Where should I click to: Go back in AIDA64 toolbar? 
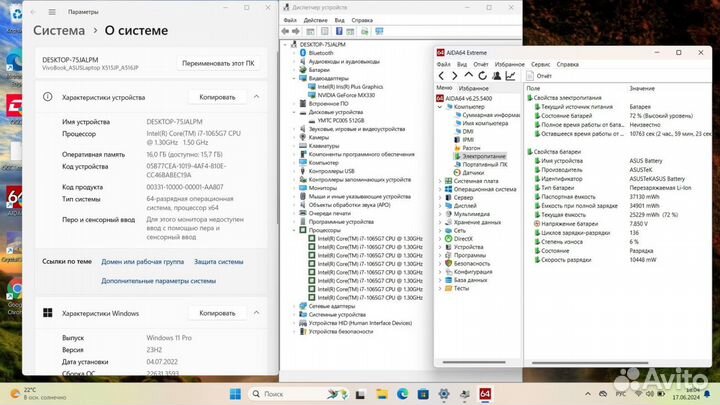tap(441, 76)
